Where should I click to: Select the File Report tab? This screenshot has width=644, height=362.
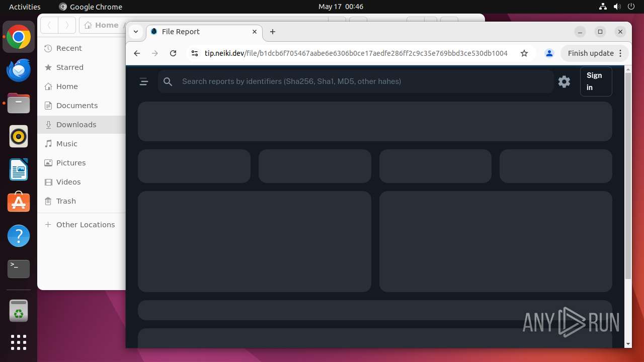point(204,32)
